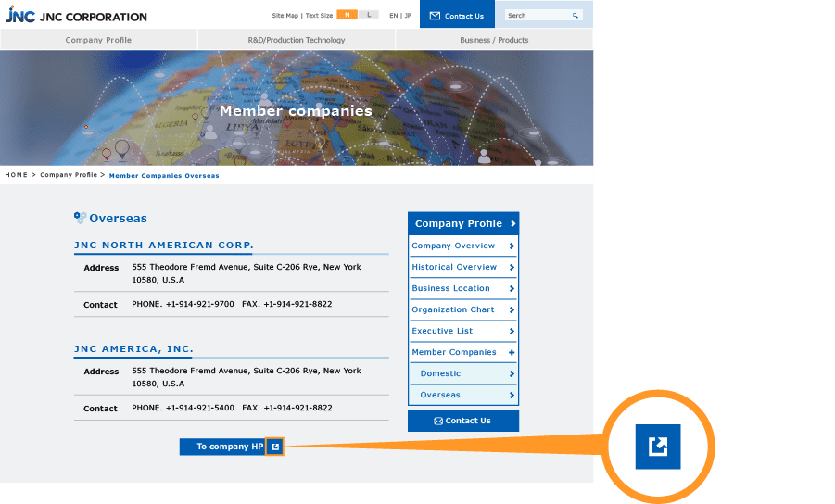Click the JNC NORTH AMERICAN CORP. heading
The image size is (835, 504).
164,246
